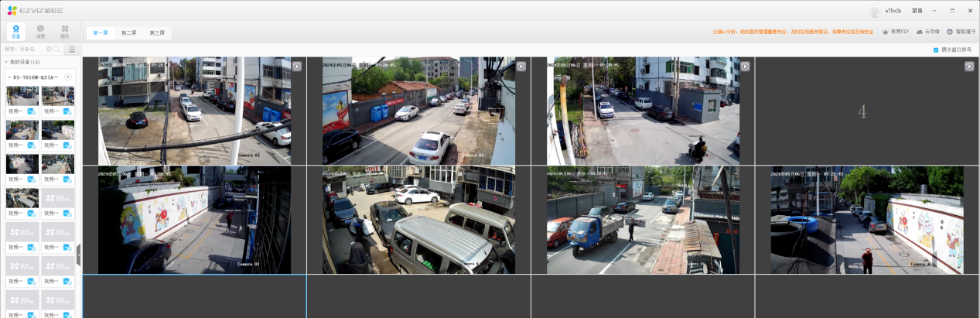Click the 智能值守 button
980x318 pixels.
click(961, 32)
